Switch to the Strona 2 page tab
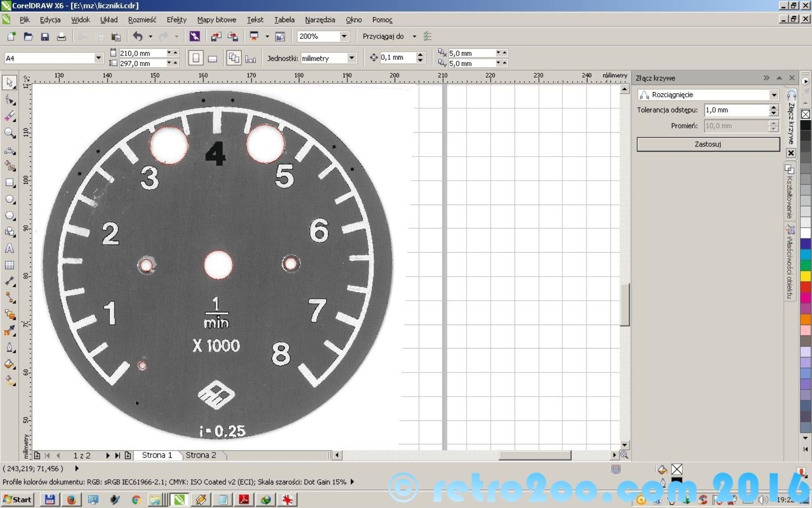 pos(201,455)
